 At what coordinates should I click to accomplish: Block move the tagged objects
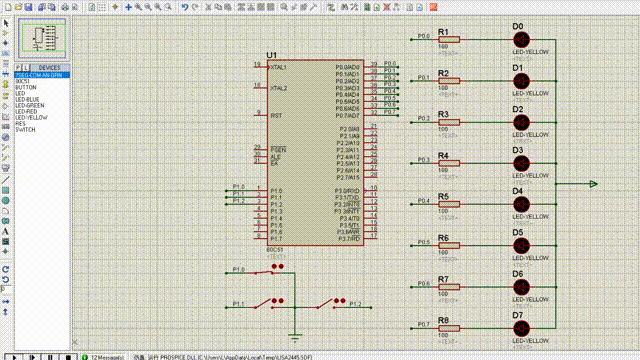(251, 7)
